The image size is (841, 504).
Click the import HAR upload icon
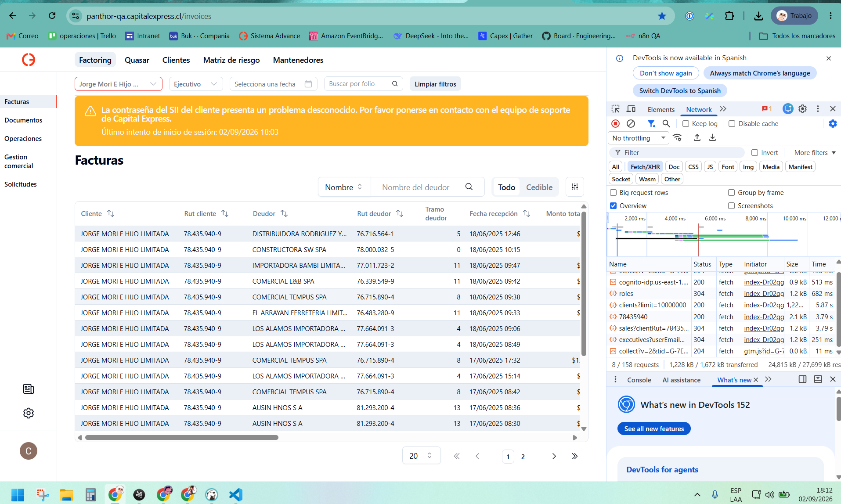tap(697, 138)
